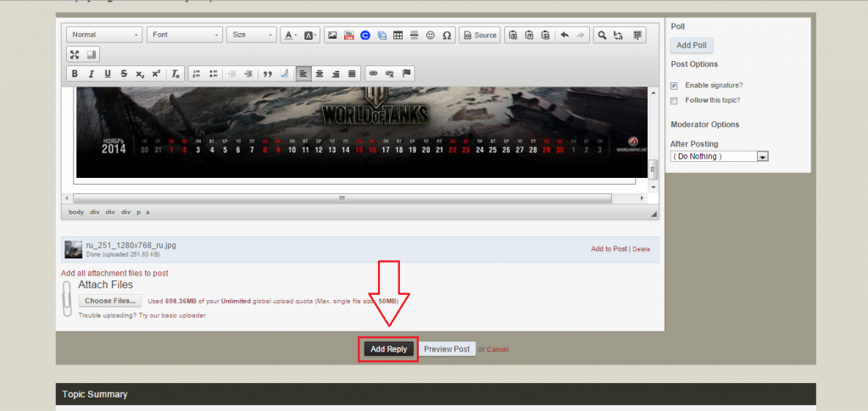Remove link with the Unlink icon
This screenshot has height=411, width=868.
point(390,74)
